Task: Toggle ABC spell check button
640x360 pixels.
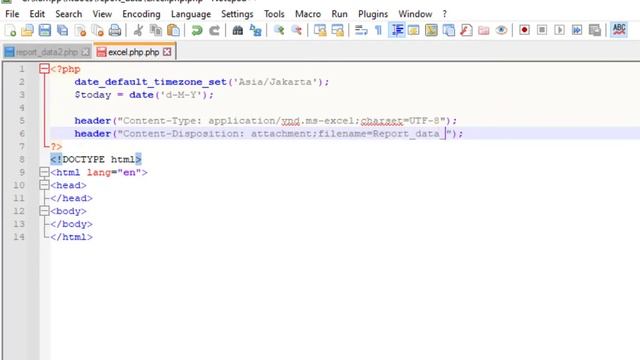Action: pyautogui.click(x=619, y=30)
